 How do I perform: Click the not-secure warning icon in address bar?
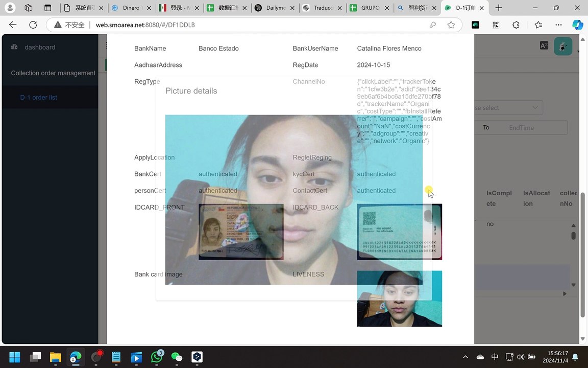point(58,25)
